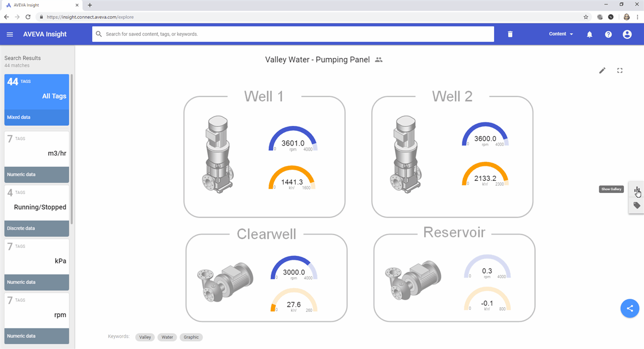Expand the Content dropdown menu
This screenshot has height=349, width=644.
click(560, 34)
